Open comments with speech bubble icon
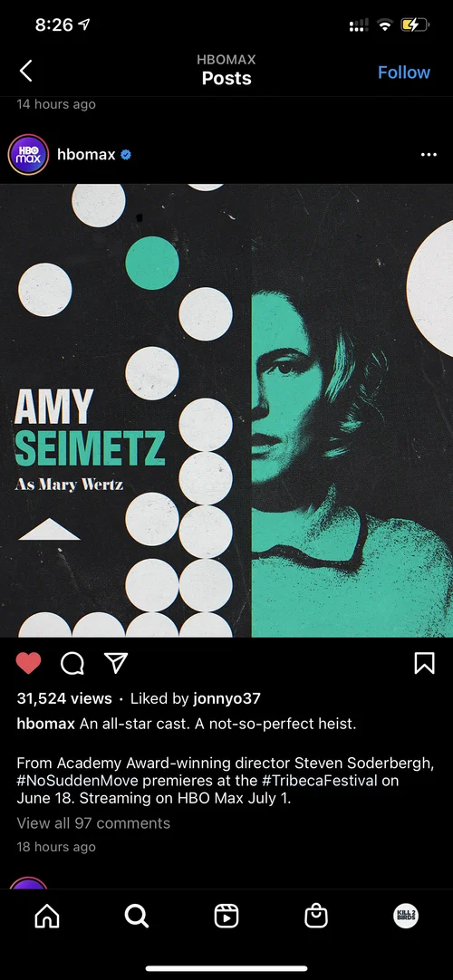Screen dimensions: 453x980 72,663
